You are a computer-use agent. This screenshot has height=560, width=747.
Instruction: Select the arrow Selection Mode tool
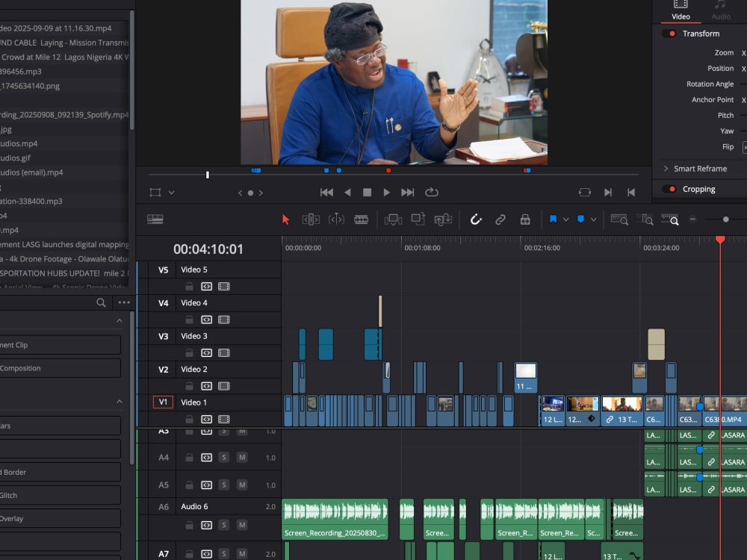point(285,220)
